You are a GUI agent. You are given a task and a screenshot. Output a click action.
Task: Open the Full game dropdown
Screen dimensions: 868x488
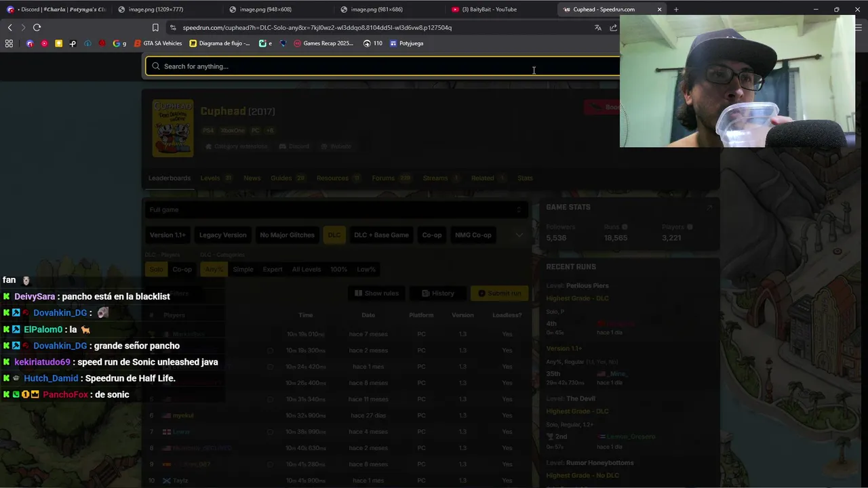pos(336,209)
